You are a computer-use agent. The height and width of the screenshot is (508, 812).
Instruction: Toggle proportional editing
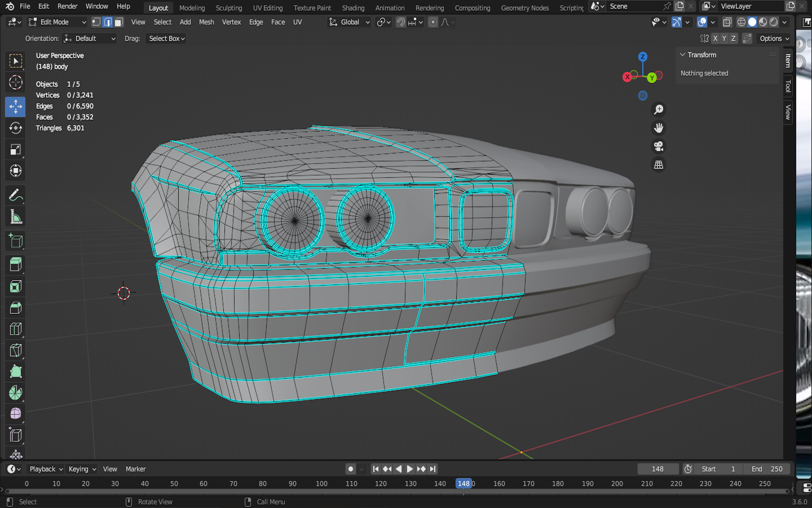click(433, 22)
